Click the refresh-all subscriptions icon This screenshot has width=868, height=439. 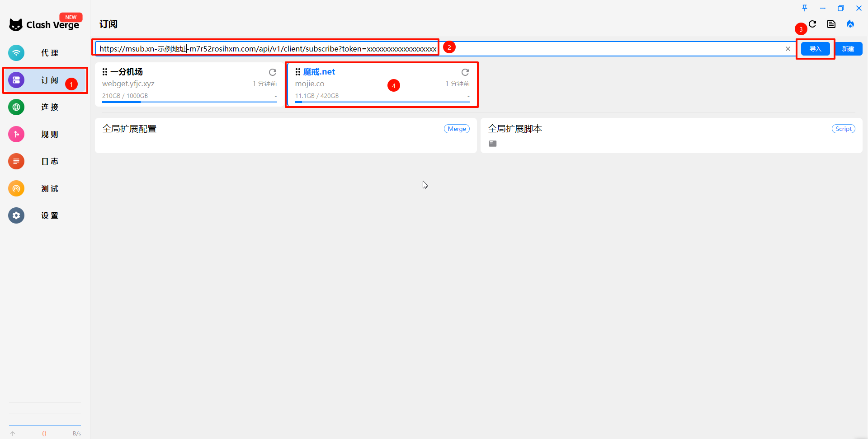tap(813, 24)
